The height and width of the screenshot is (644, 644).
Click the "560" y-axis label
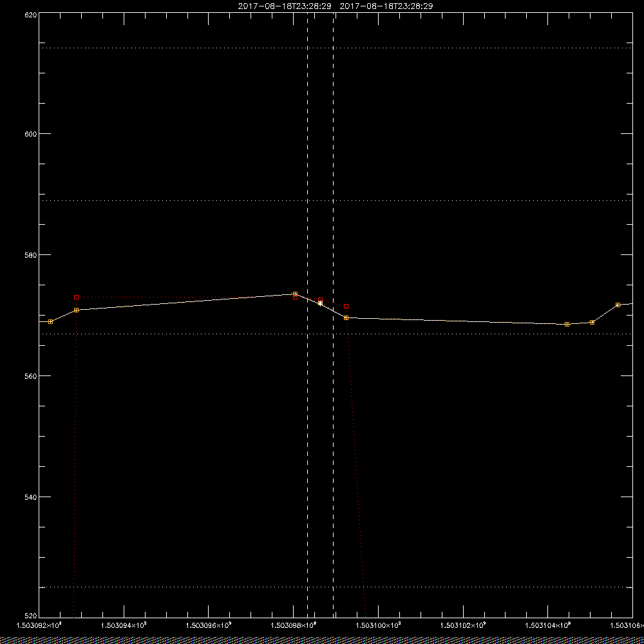point(31,376)
